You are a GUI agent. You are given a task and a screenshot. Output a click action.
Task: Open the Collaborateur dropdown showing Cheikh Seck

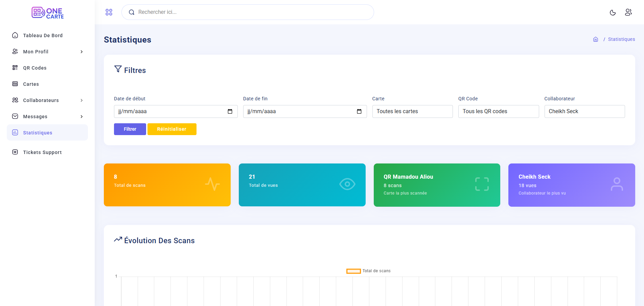(x=584, y=111)
